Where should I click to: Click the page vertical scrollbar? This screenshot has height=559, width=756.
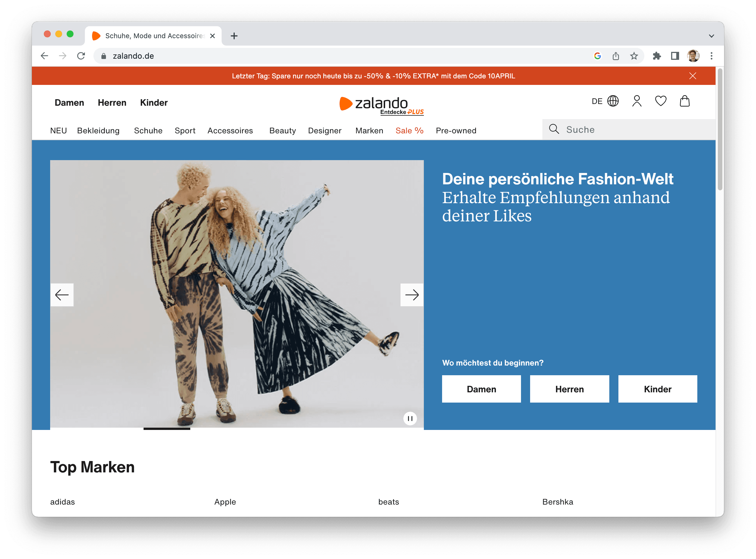coord(720,129)
